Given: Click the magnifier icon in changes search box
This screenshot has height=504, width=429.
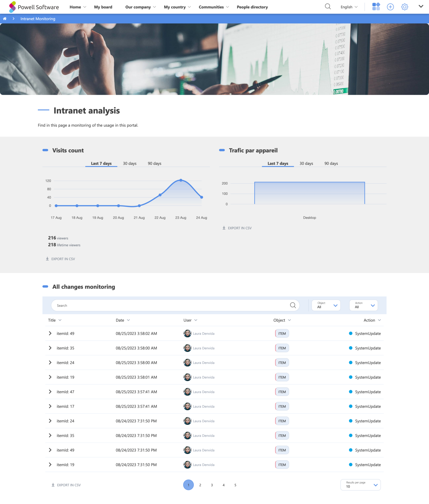Looking at the screenshot, I should click(293, 305).
